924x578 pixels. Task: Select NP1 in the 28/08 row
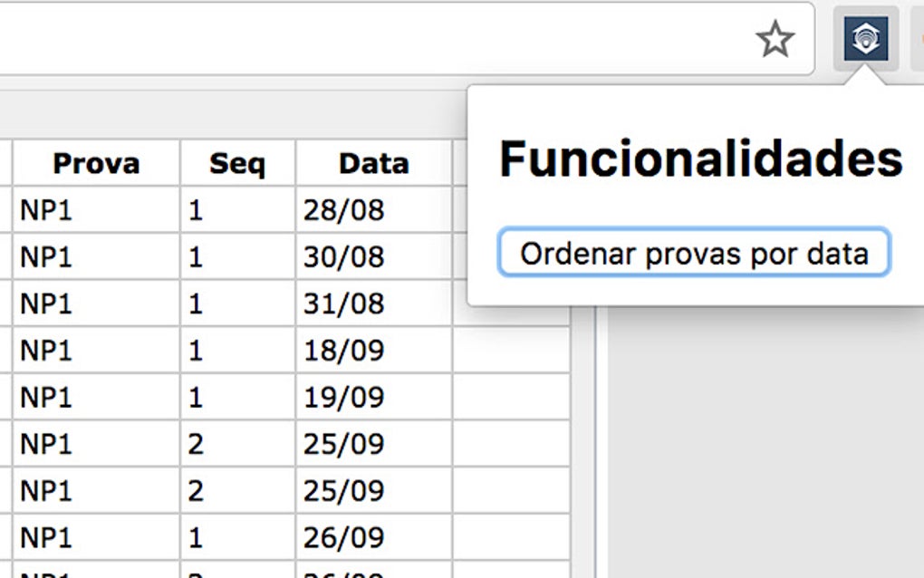tap(45, 210)
